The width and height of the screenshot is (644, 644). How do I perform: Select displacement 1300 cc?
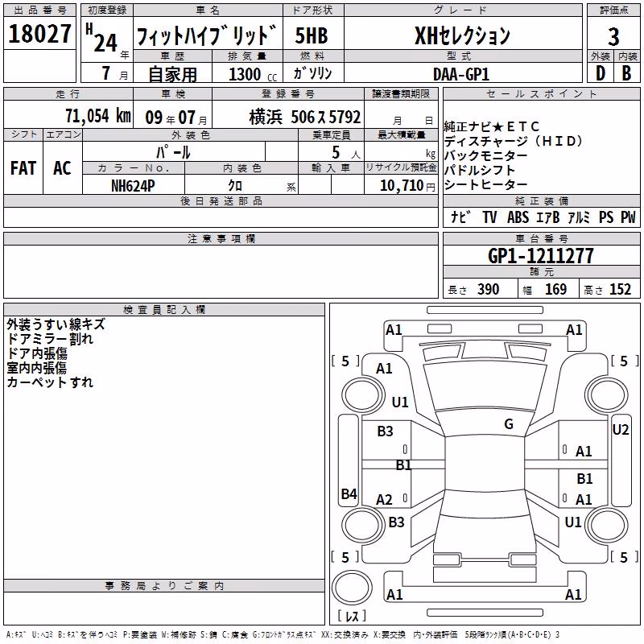tap(253, 74)
